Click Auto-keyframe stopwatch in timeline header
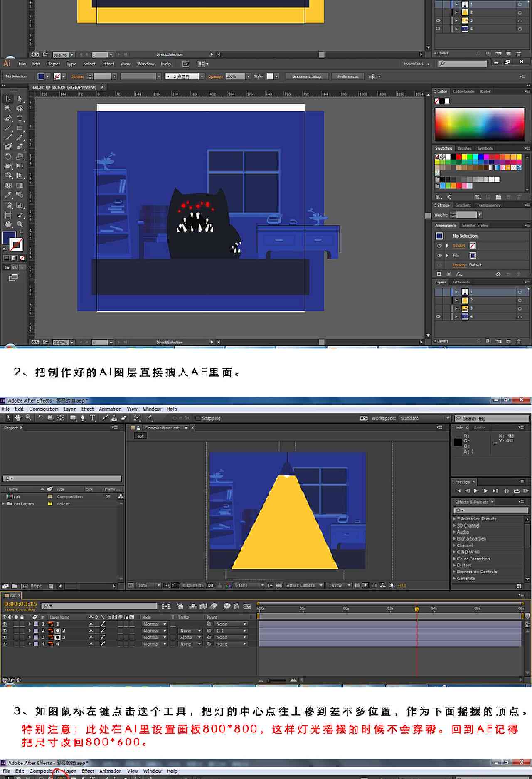 click(x=236, y=606)
